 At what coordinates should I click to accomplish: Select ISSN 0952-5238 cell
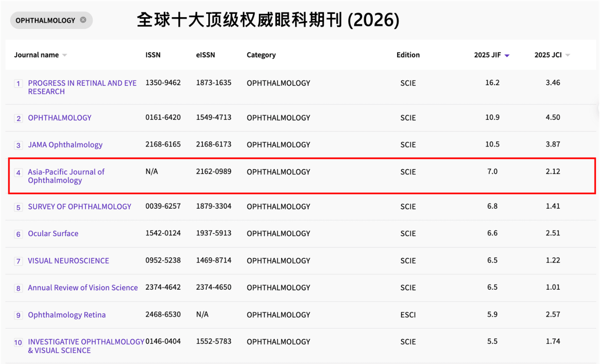[163, 260]
